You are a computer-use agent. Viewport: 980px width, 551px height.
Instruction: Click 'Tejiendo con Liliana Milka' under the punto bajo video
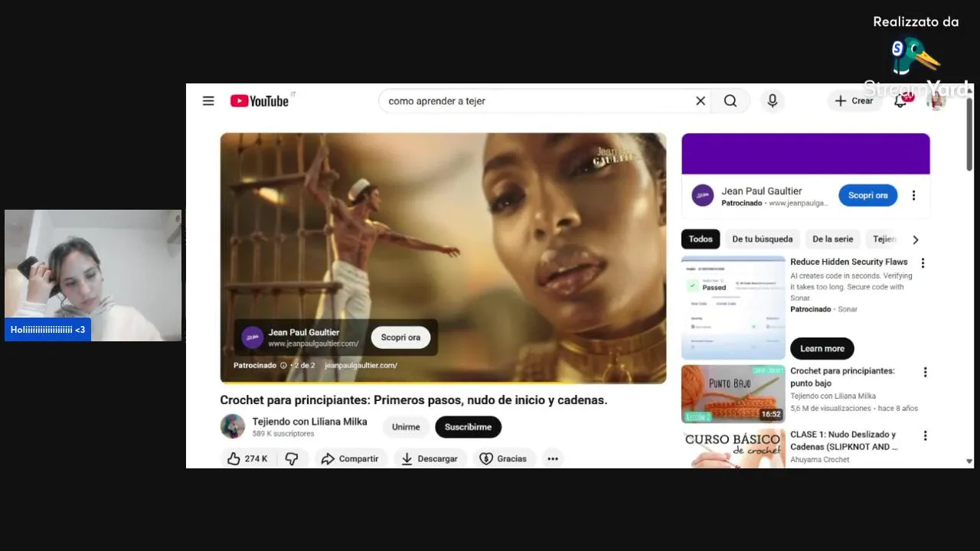coord(833,396)
